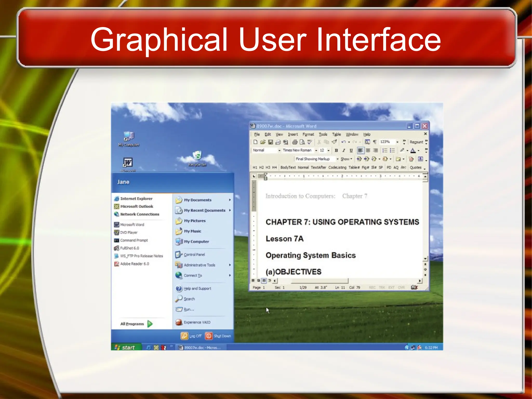
Task: Click the Format Painter brush icon
Action: 335,142
